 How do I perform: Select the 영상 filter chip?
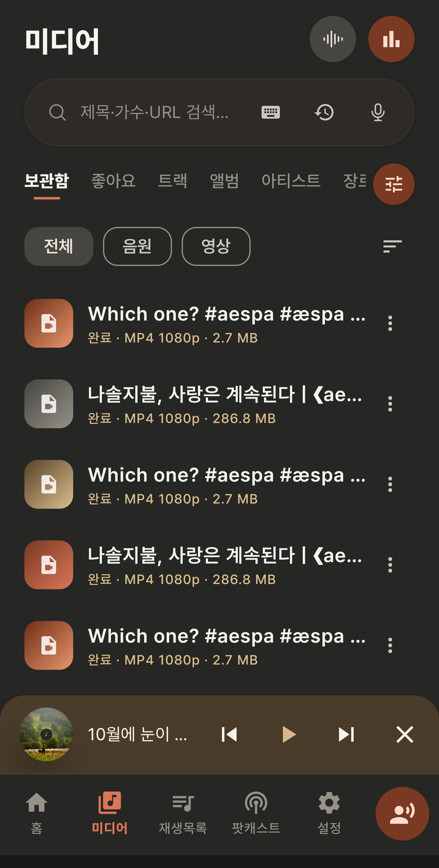(216, 246)
